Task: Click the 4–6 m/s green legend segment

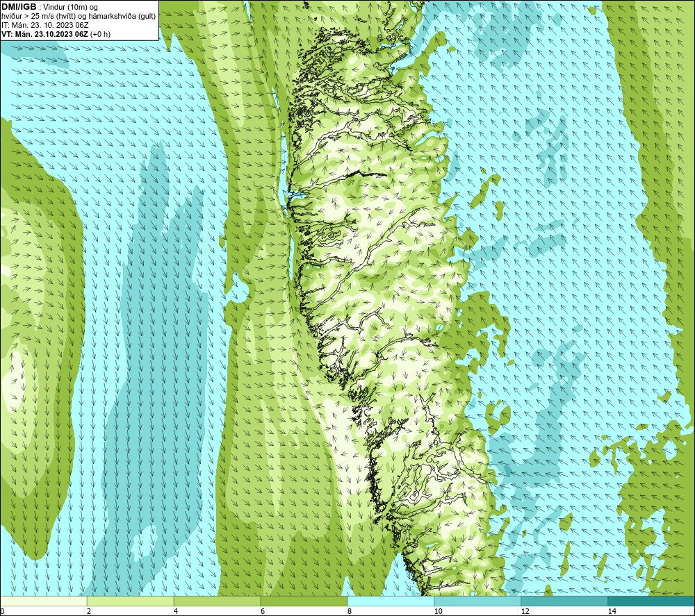Action: 217,601
